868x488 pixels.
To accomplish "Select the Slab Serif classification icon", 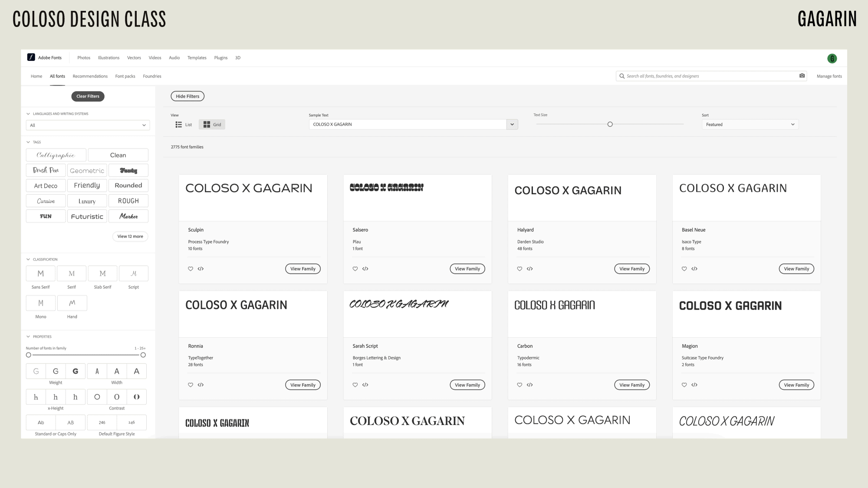I will click(102, 274).
